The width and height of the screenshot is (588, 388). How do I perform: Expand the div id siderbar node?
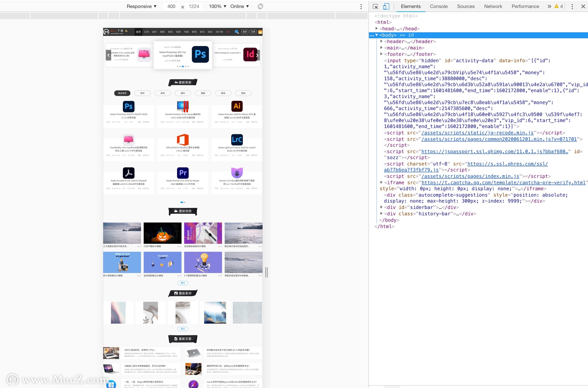coord(381,207)
